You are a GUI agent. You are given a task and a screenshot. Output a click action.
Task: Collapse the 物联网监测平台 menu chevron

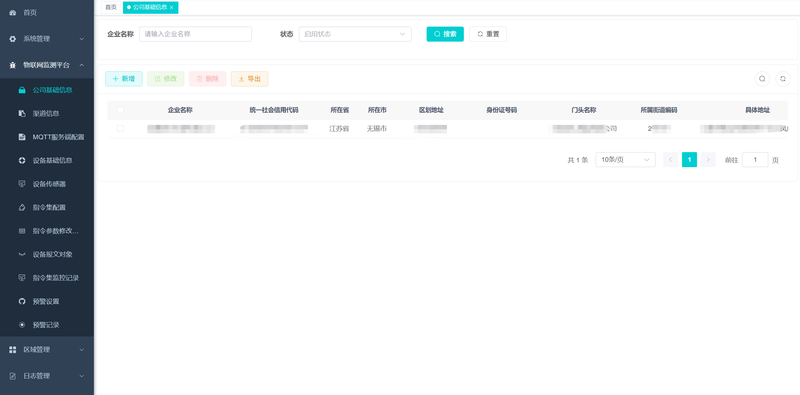click(82, 65)
